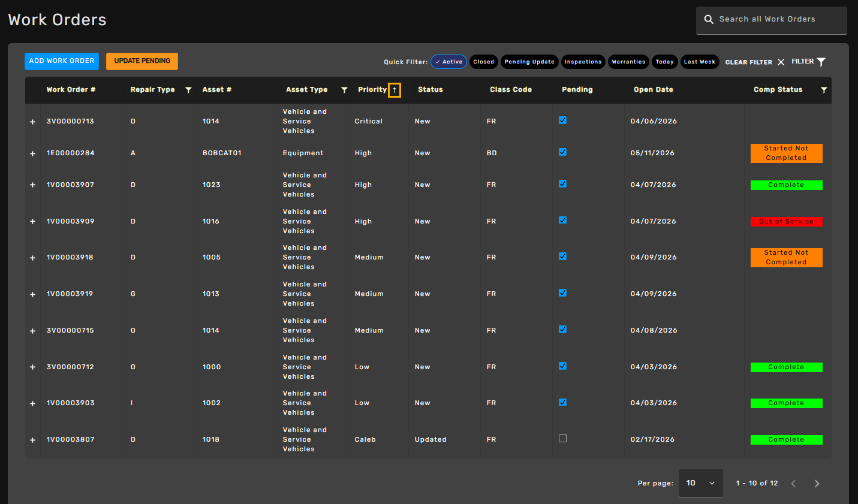Click the Clear Filter button label
The image size is (858, 504).
(749, 62)
